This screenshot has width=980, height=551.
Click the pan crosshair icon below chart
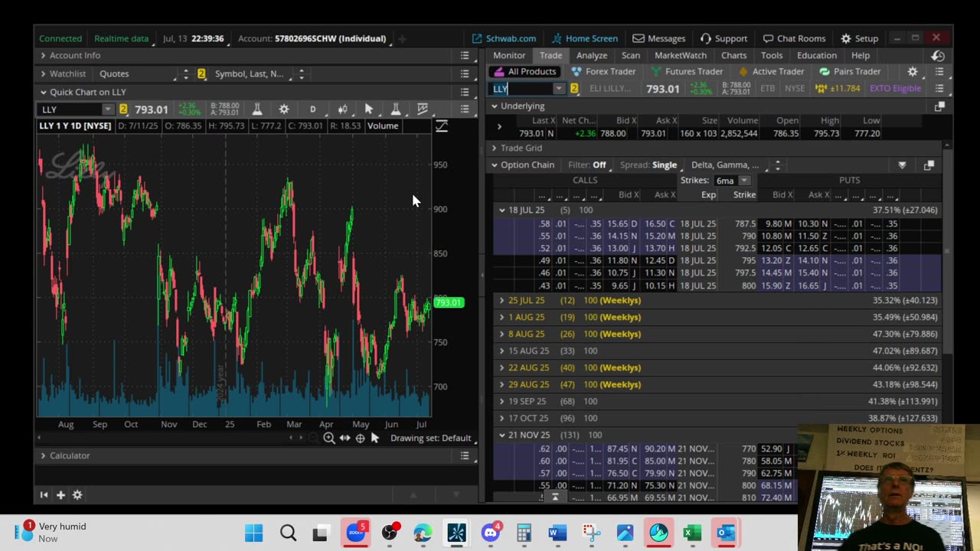pos(360,438)
